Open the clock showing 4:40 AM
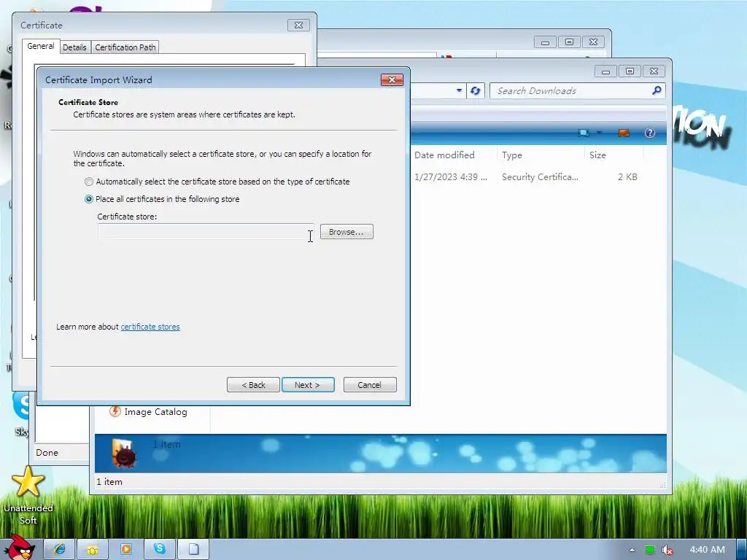Screen dimensions: 747x560 click(x=707, y=550)
